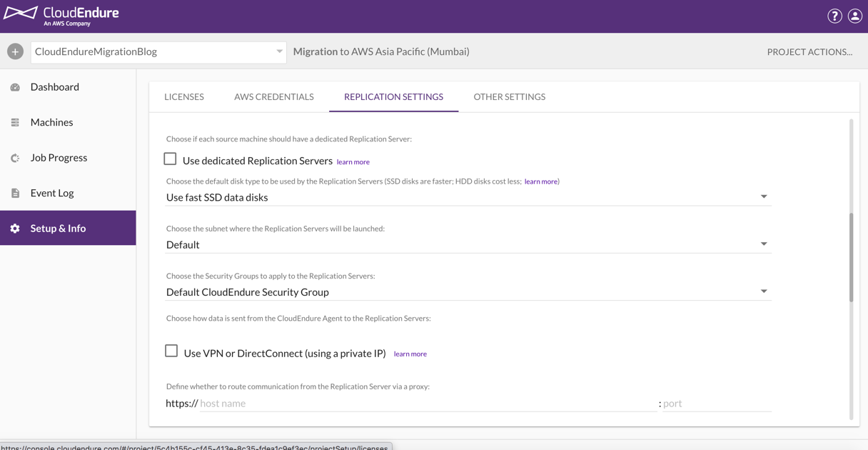Screen dimensions: 868x450
Task: Expand the Replication Servers subnet dropdown
Action: point(764,244)
